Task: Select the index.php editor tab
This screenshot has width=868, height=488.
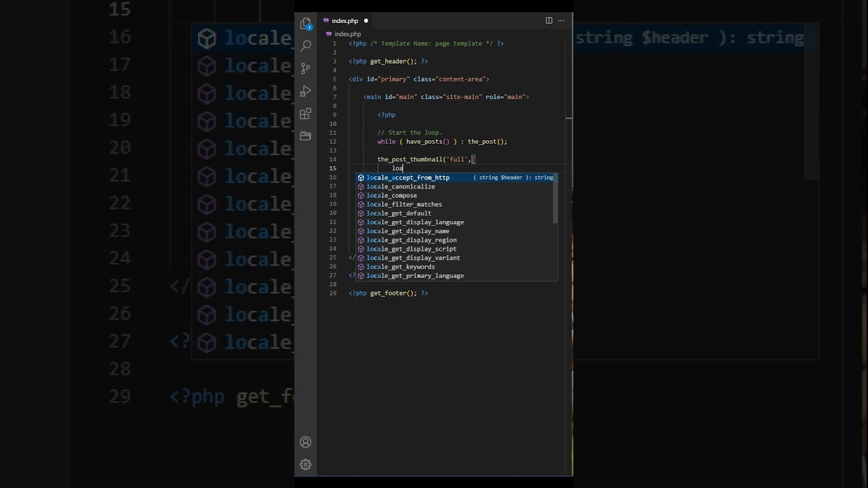Action: [x=346, y=21]
